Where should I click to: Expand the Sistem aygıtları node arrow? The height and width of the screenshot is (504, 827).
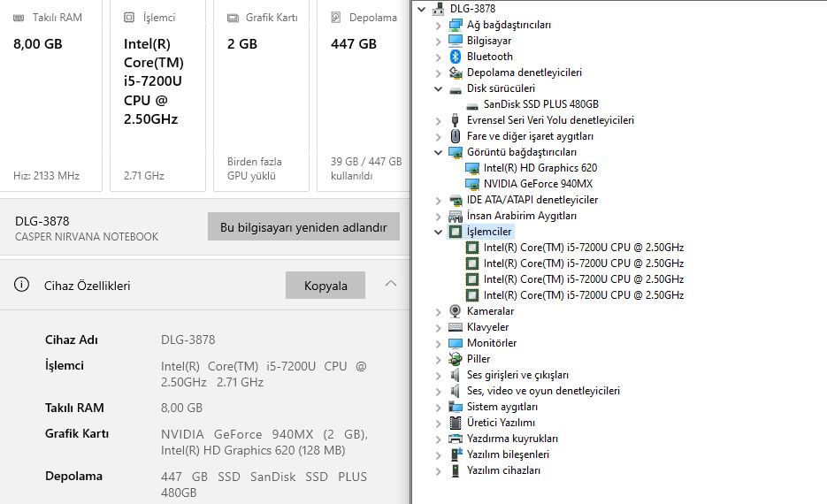tap(439, 407)
